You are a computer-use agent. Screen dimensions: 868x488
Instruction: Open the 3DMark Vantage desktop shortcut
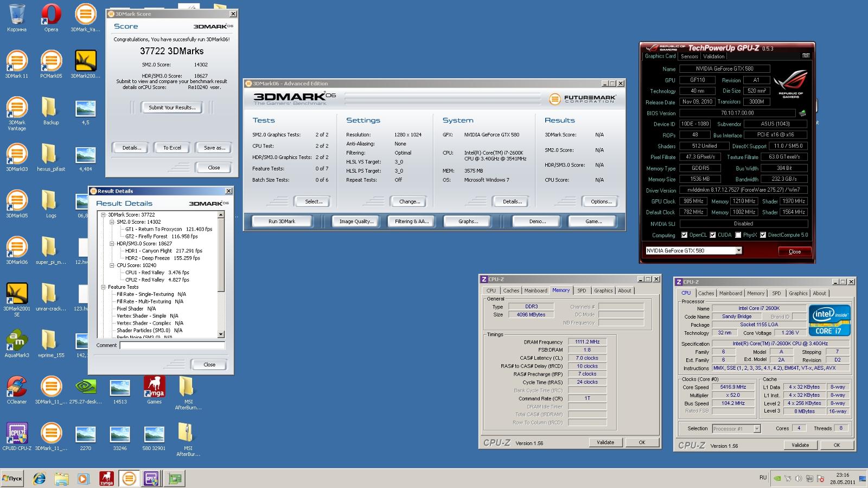click(17, 113)
